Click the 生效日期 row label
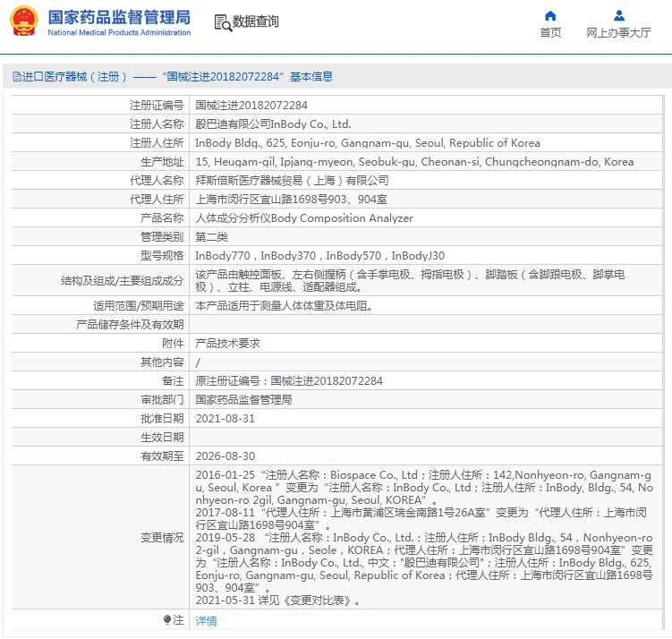The image size is (672, 639). click(162, 438)
